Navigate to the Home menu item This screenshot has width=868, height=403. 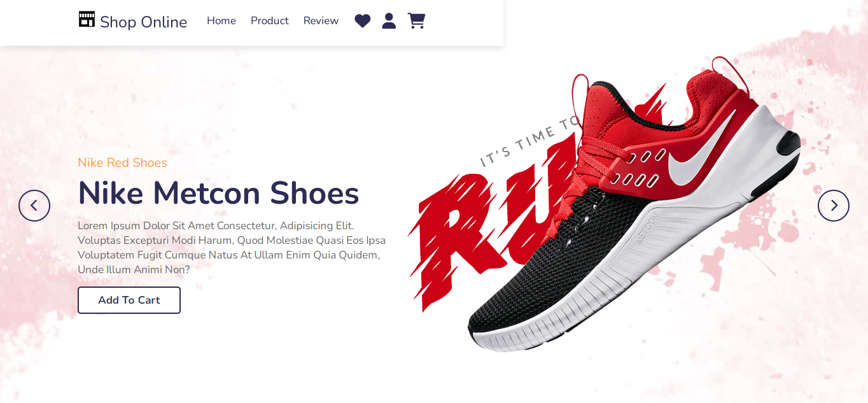[x=221, y=21]
